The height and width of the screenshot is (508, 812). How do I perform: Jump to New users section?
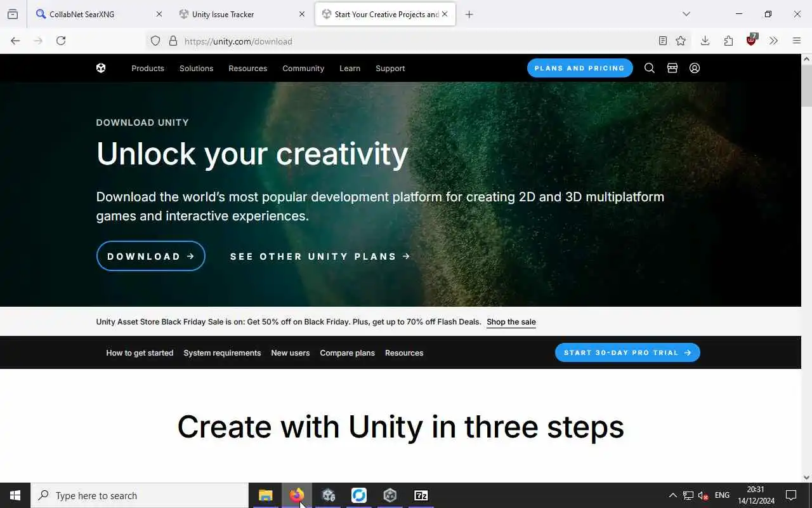point(291,353)
